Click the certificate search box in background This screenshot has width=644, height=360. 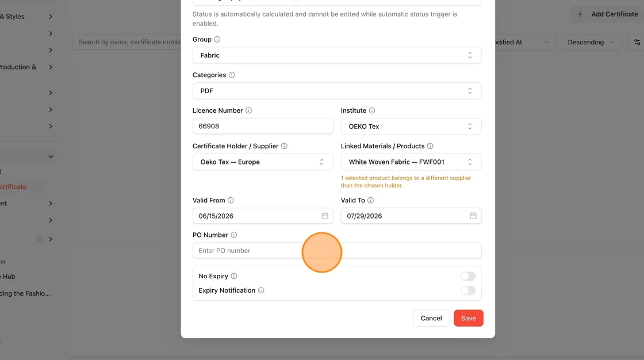(x=127, y=42)
